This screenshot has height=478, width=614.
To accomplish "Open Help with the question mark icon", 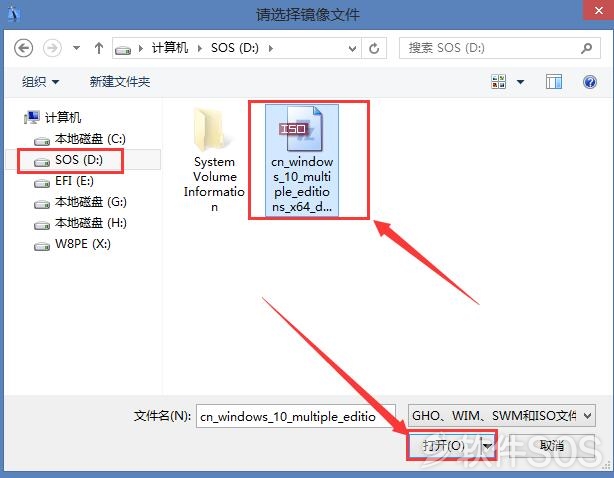I will (x=590, y=82).
